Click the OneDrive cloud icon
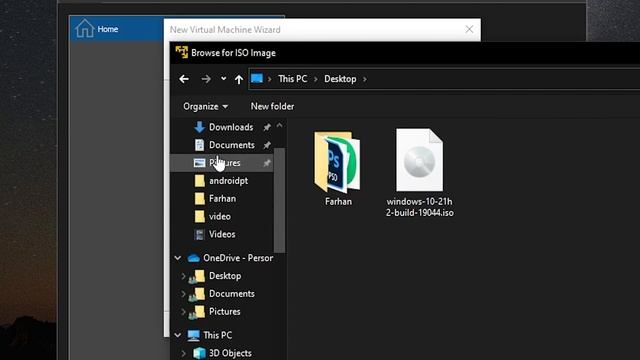The image size is (640, 360). (193, 258)
